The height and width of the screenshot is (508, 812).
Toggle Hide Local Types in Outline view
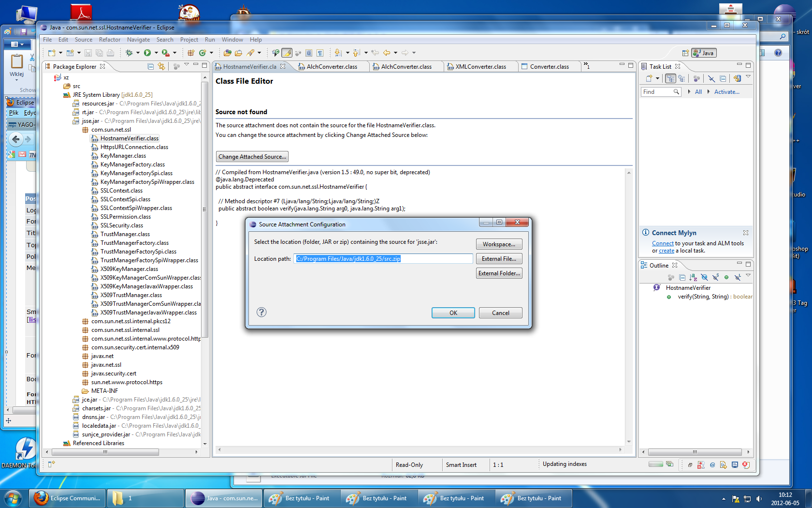738,277
